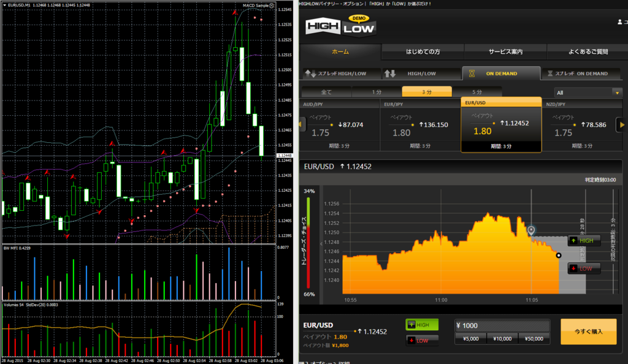Open the よくあるご質問 tab

pos(588,51)
